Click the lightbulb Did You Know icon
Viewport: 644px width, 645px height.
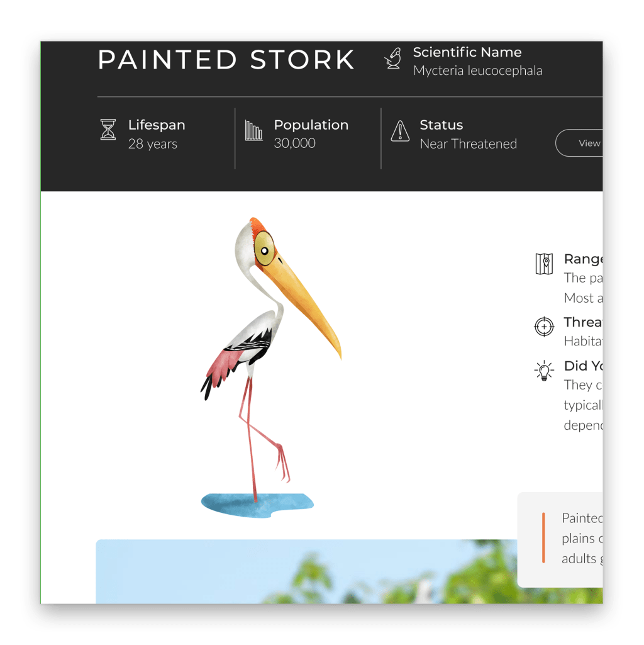click(544, 371)
